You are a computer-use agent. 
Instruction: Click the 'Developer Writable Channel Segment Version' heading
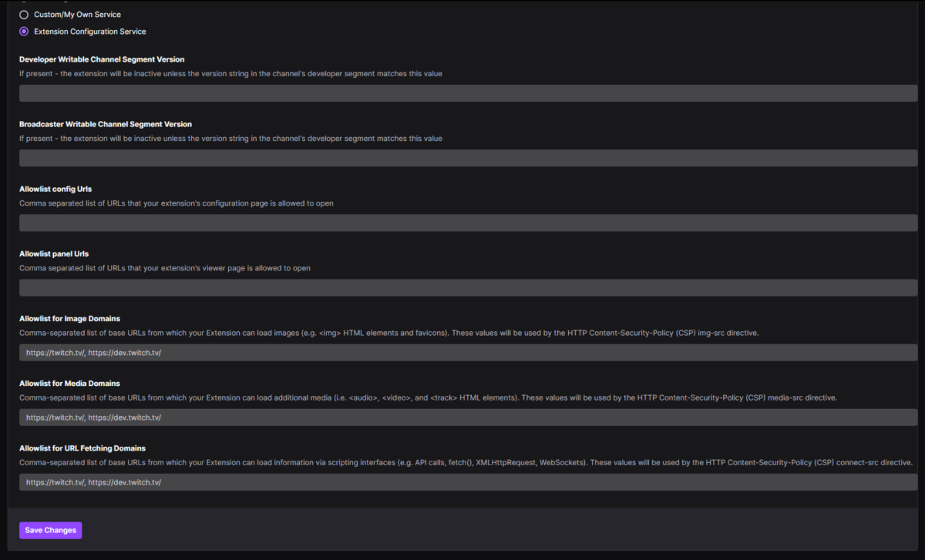click(102, 59)
